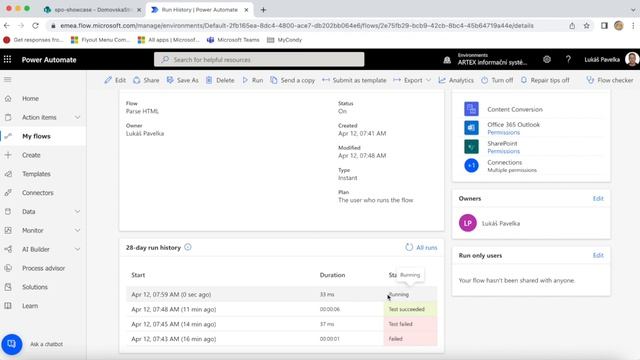Click the +1 Connections badge
This screenshot has height=360, width=640.
pos(471,165)
